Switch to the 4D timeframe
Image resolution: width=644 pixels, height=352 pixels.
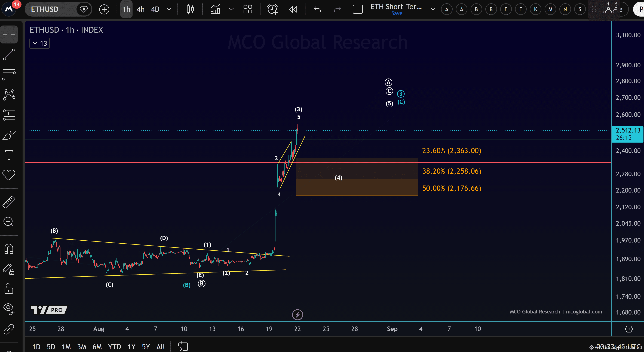tap(155, 10)
